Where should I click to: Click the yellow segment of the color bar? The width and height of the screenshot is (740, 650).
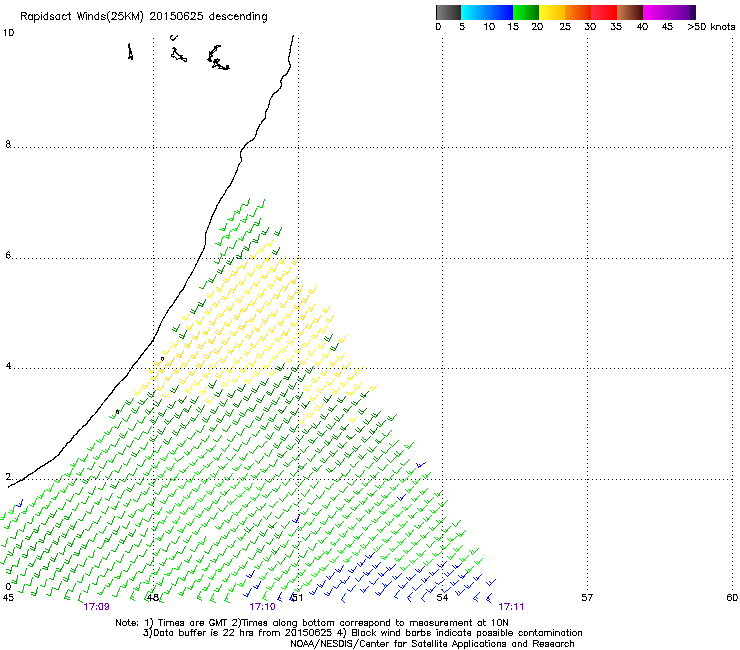[x=552, y=12]
